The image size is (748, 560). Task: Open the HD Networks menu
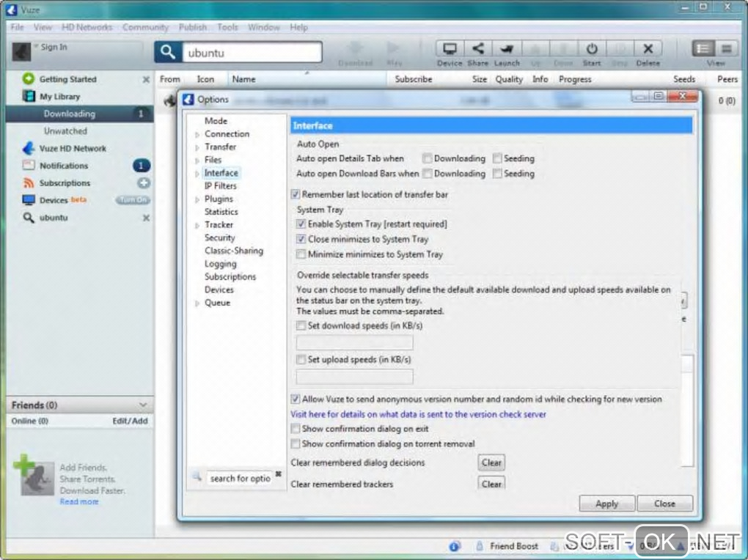click(x=87, y=27)
